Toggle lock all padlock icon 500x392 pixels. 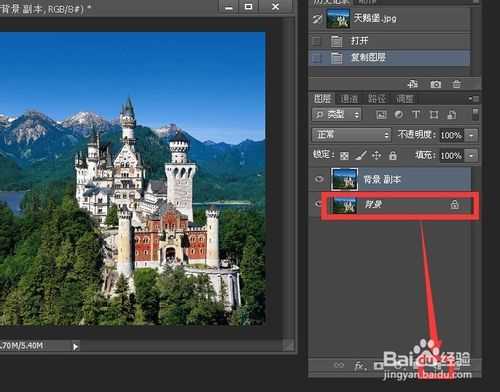(393, 155)
